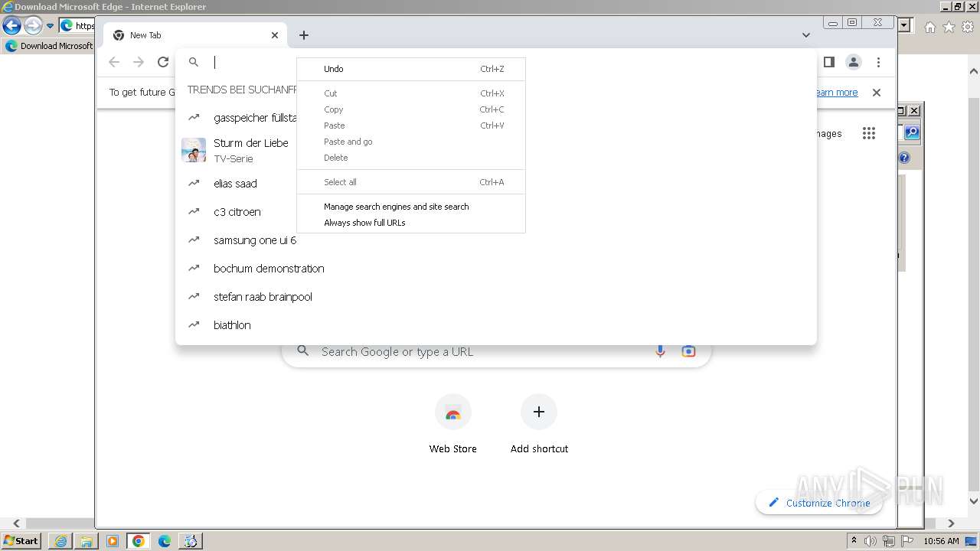Select the stefan raab brainpool suggestion

point(496,297)
